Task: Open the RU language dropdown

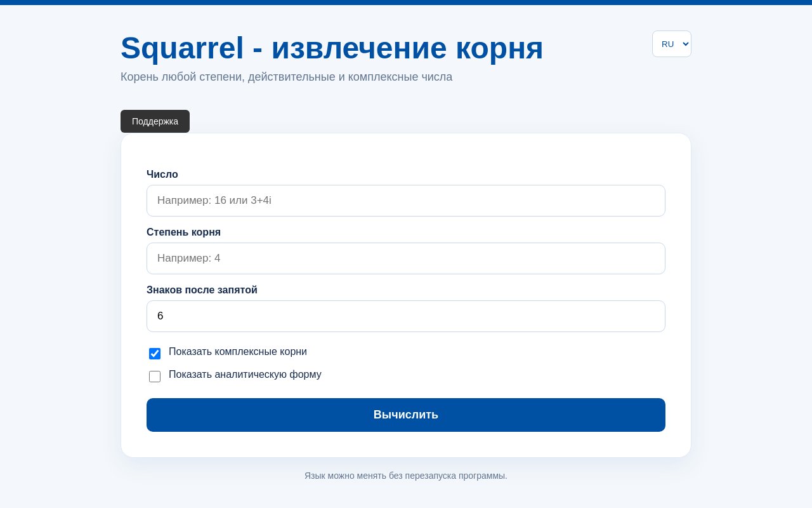Action: tap(671, 44)
